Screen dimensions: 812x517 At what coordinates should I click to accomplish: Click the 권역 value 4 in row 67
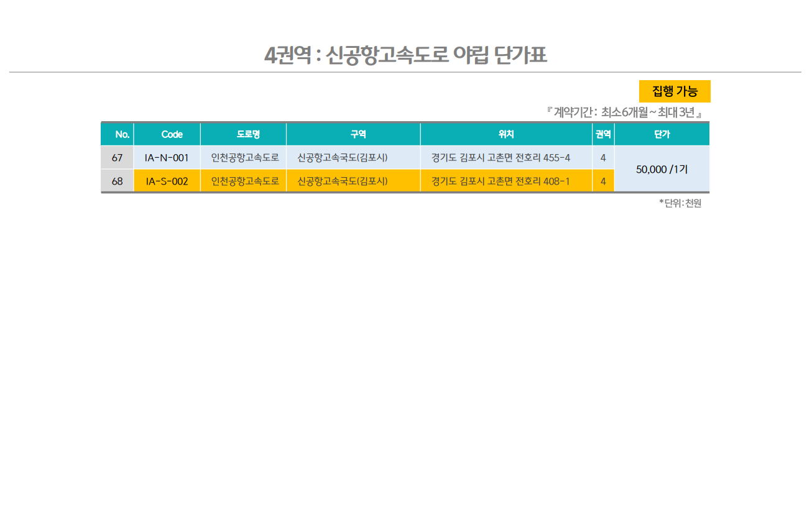pos(603,158)
